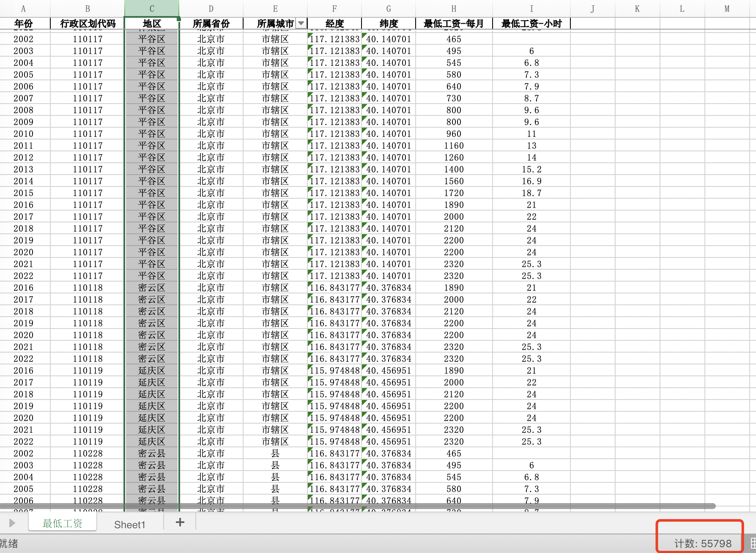Select code 110228 in the 2005 row

pos(88,489)
